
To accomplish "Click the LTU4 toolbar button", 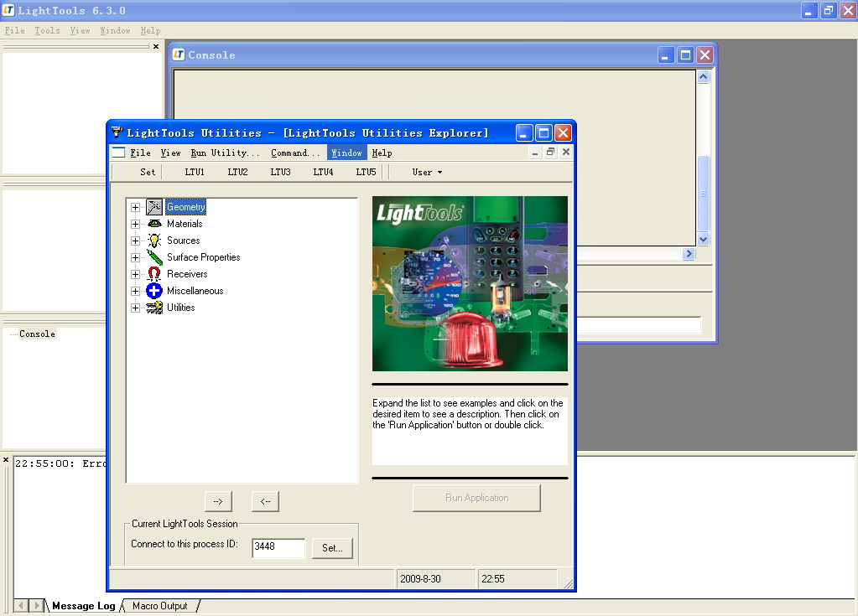I will tap(323, 172).
